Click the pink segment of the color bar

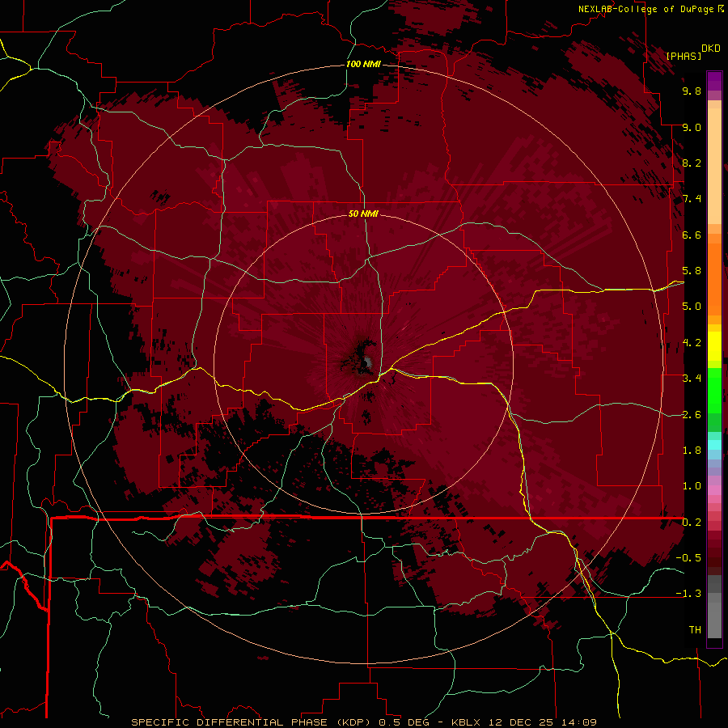(714, 490)
